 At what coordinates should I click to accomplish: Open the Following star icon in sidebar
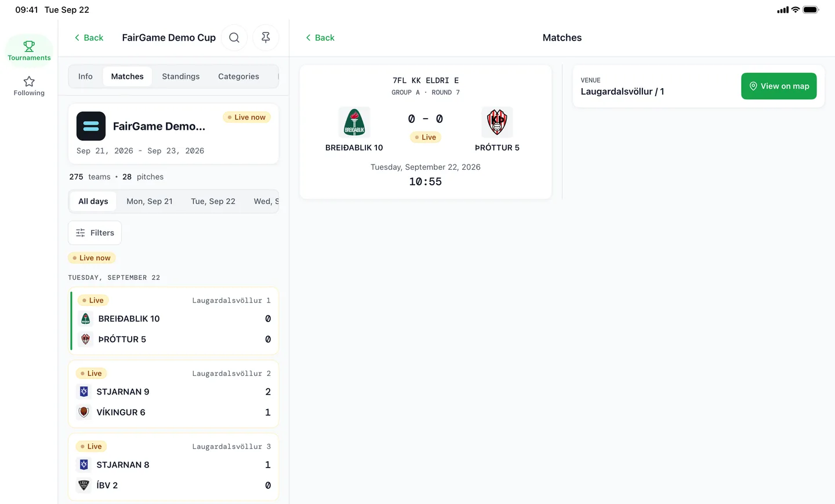coord(29,81)
